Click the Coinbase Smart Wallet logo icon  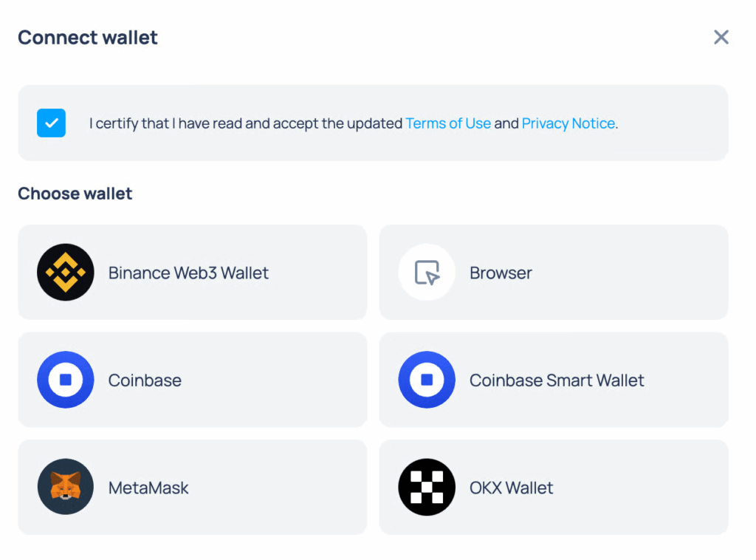click(x=427, y=380)
